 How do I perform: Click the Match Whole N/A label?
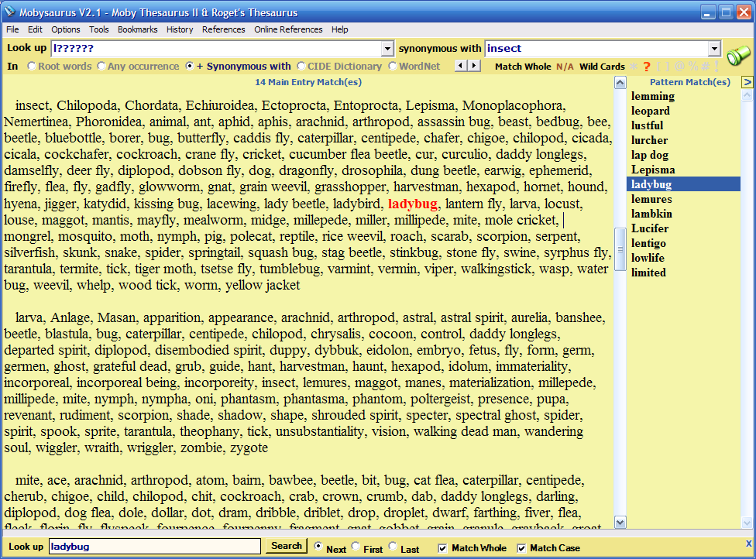(534, 67)
